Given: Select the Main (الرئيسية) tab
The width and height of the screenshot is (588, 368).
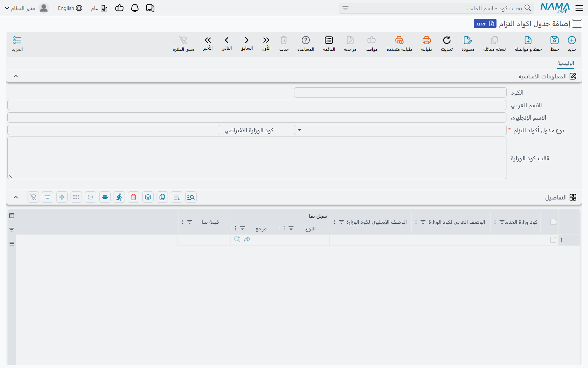Looking at the screenshot, I should tap(566, 63).
